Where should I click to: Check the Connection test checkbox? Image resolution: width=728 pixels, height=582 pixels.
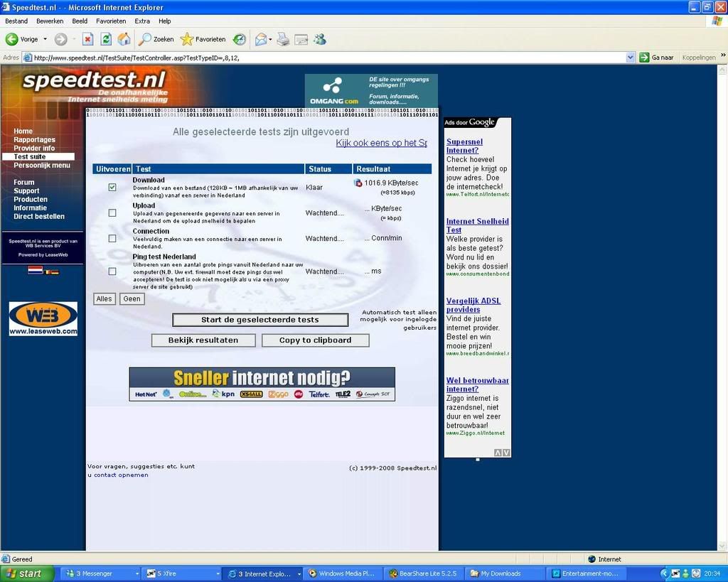[x=112, y=238]
